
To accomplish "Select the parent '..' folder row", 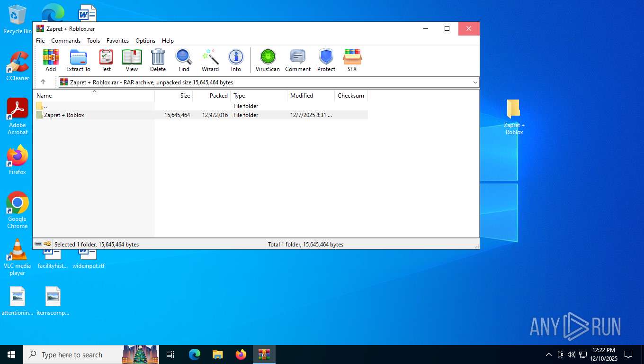I will pyautogui.click(x=200, y=106).
